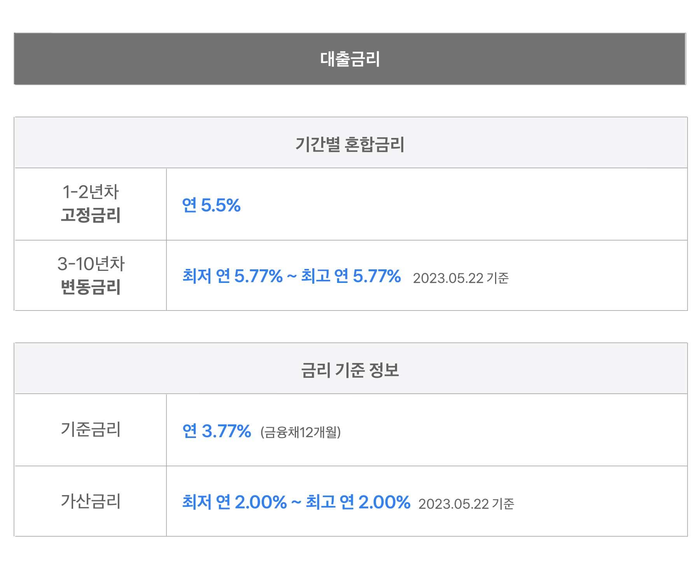700x588 pixels.
Task: Click the (금융채12개월) note
Action: click(301, 432)
